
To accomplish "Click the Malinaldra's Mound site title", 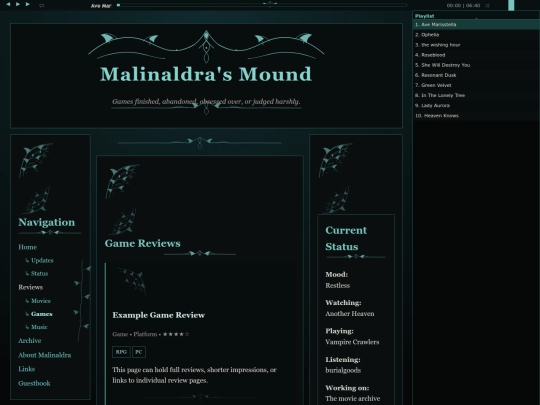I will tap(206, 74).
